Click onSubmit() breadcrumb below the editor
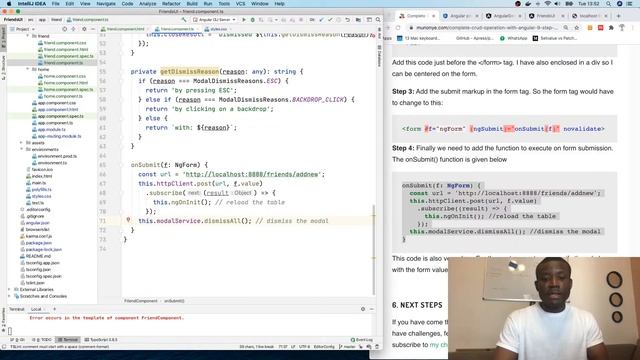The image size is (640, 360). [x=174, y=301]
